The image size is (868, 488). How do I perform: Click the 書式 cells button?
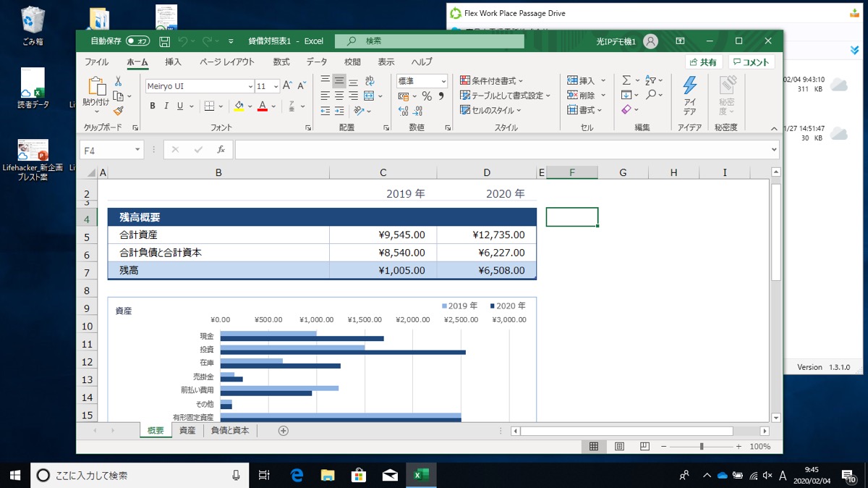click(584, 110)
